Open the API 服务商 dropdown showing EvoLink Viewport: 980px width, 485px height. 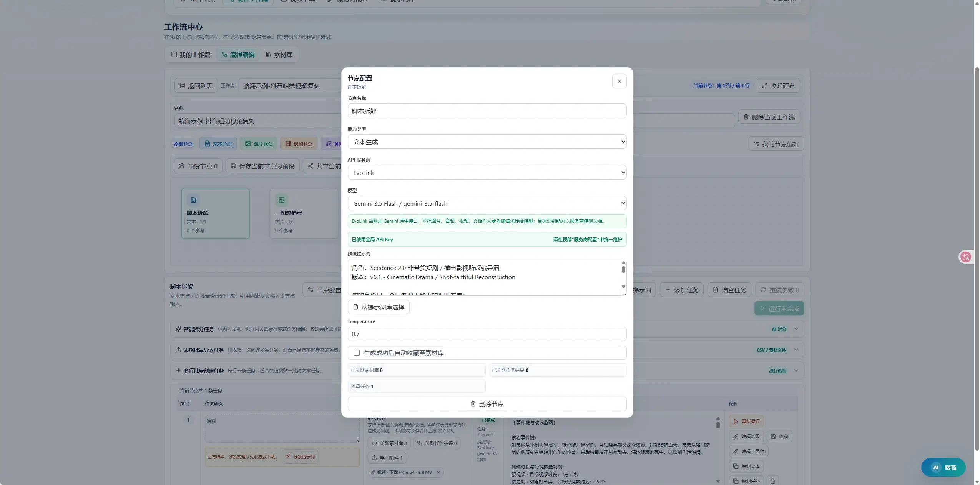[x=487, y=173]
